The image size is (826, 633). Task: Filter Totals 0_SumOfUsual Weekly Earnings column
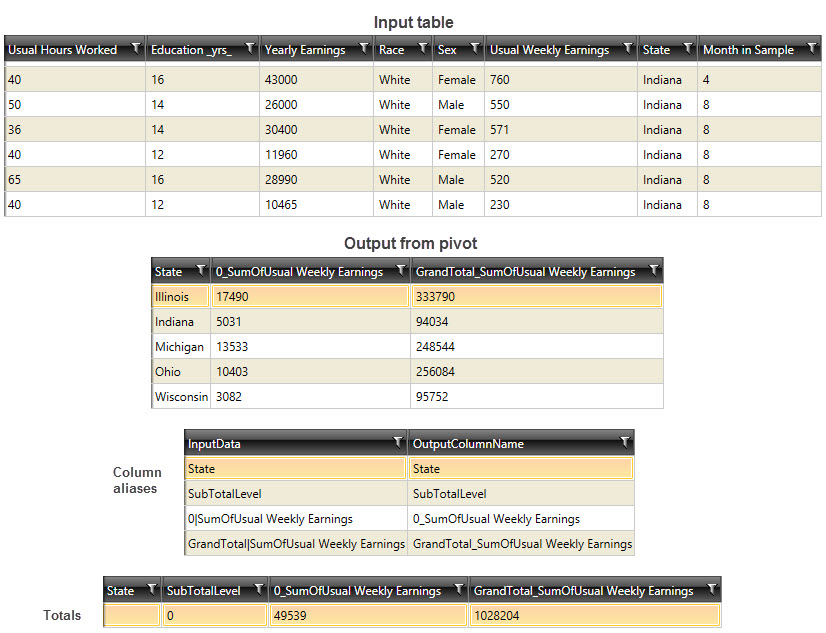pyautogui.click(x=459, y=589)
